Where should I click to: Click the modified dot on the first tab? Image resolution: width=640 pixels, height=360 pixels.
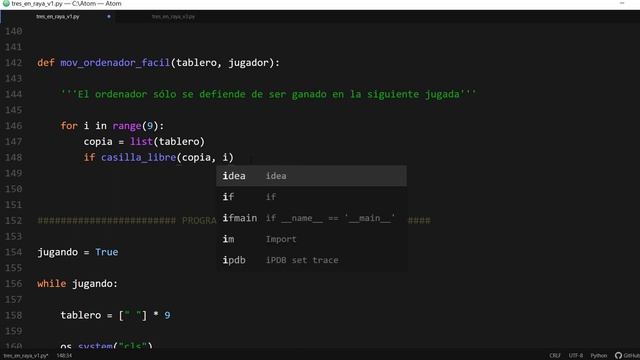coord(109,17)
